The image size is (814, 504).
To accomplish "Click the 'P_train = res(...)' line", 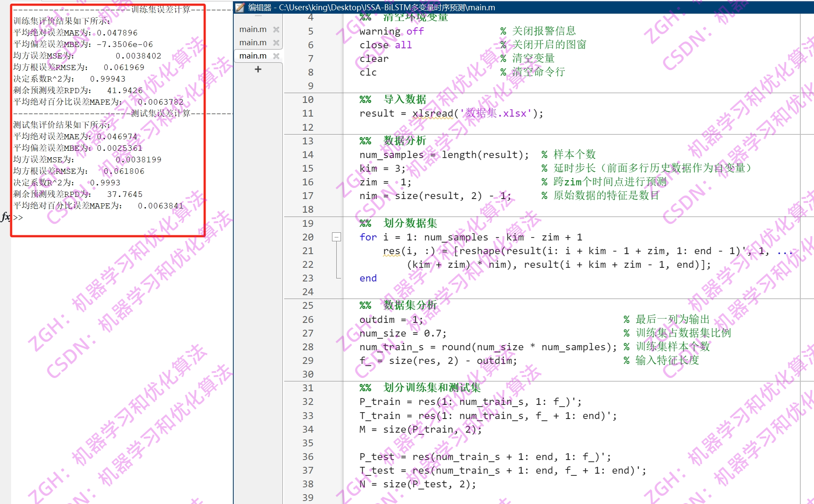I will [x=470, y=401].
